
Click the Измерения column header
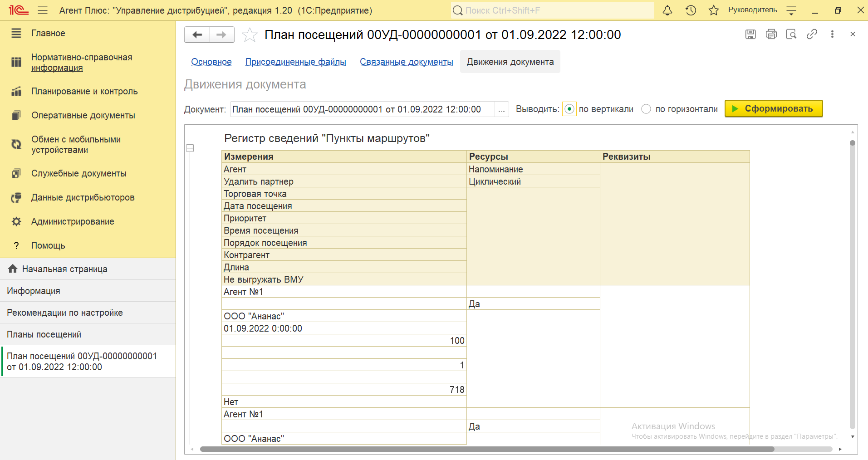[x=344, y=157]
